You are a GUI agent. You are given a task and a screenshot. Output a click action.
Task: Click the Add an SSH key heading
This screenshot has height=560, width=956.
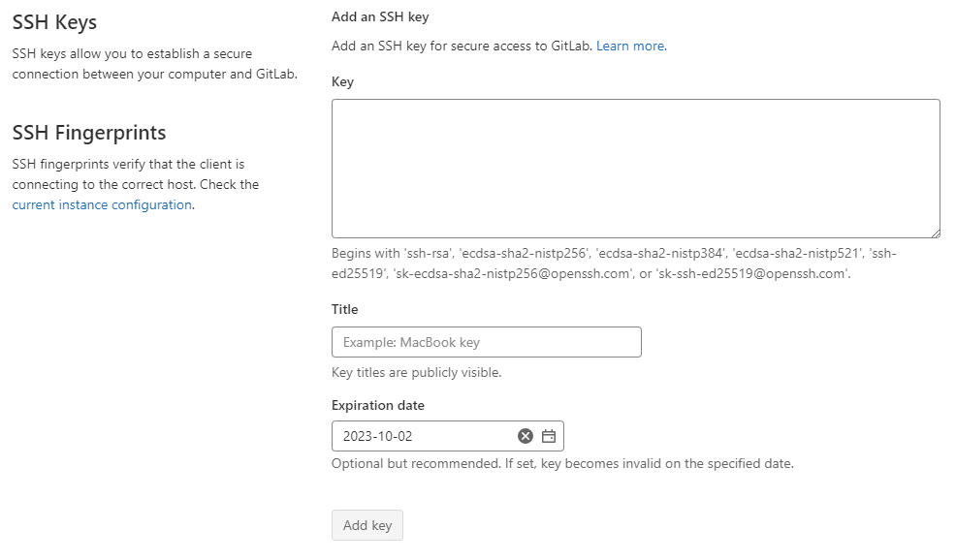[379, 17]
